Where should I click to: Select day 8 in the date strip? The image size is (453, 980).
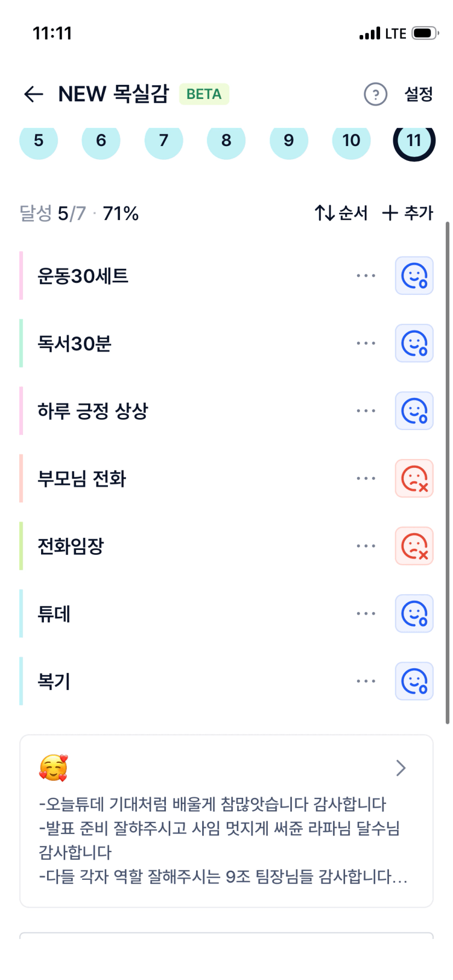pyautogui.click(x=226, y=141)
